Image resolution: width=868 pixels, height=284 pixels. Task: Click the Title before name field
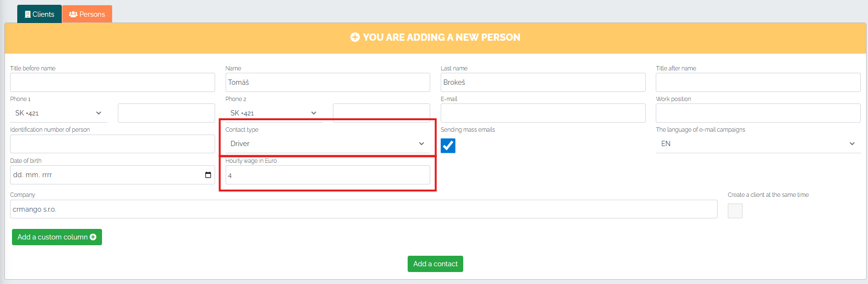[113, 82]
